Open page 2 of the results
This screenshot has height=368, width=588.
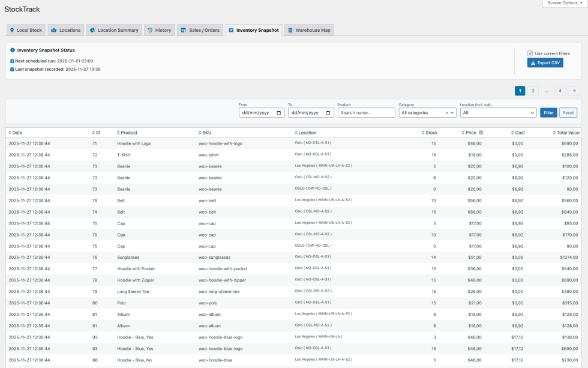[533, 90]
